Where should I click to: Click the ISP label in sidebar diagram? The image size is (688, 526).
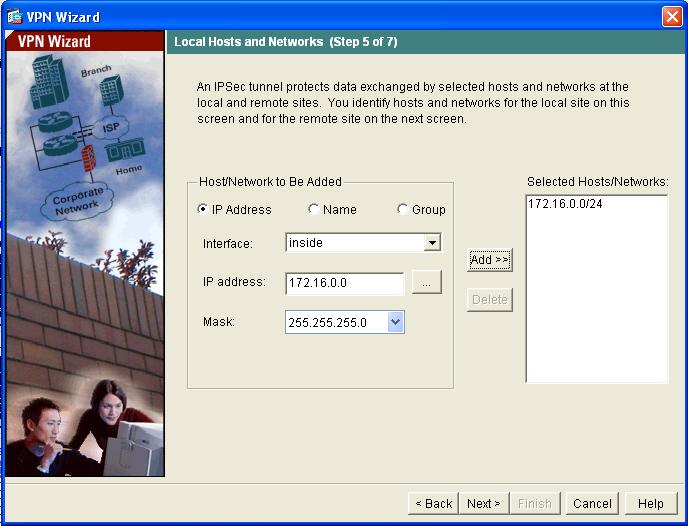[x=110, y=128]
